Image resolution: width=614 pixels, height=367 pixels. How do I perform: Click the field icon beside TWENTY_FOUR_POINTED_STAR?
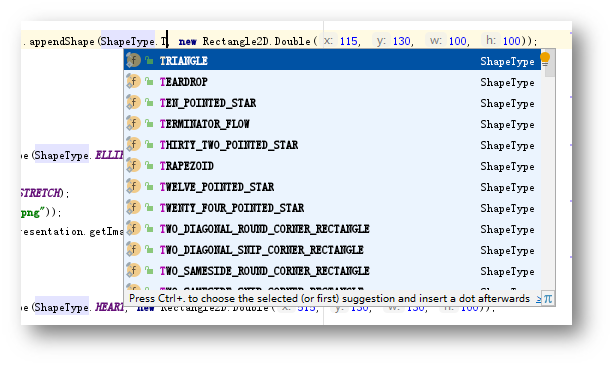pos(133,208)
